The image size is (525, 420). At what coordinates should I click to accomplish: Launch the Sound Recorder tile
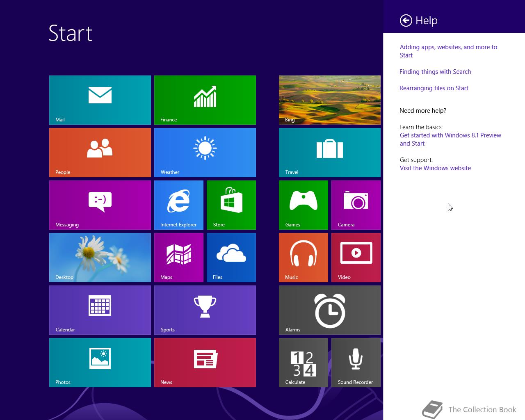pyautogui.click(x=356, y=363)
